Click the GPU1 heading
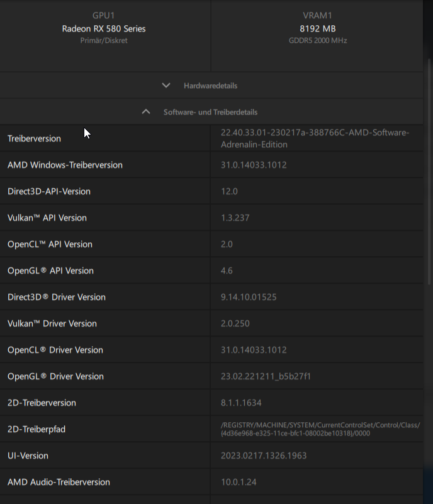 [103, 16]
